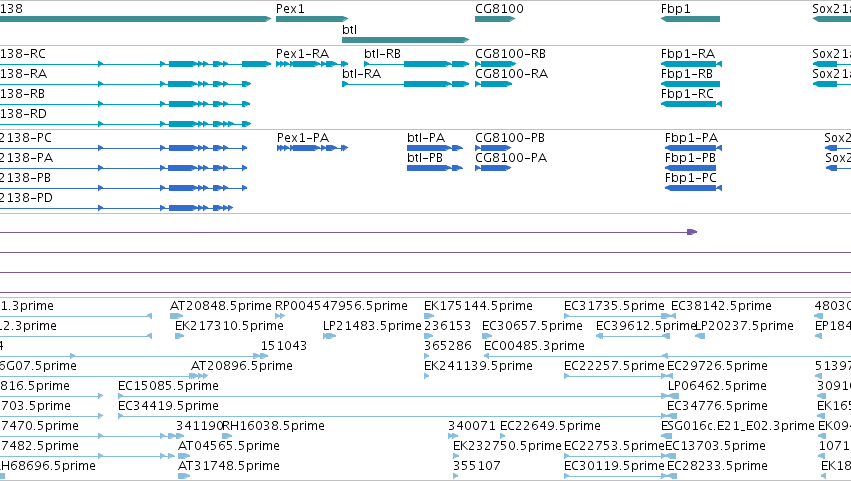The height and width of the screenshot is (481, 851).
Task: Click the Fbp1-PB protein label
Action: pos(690,158)
